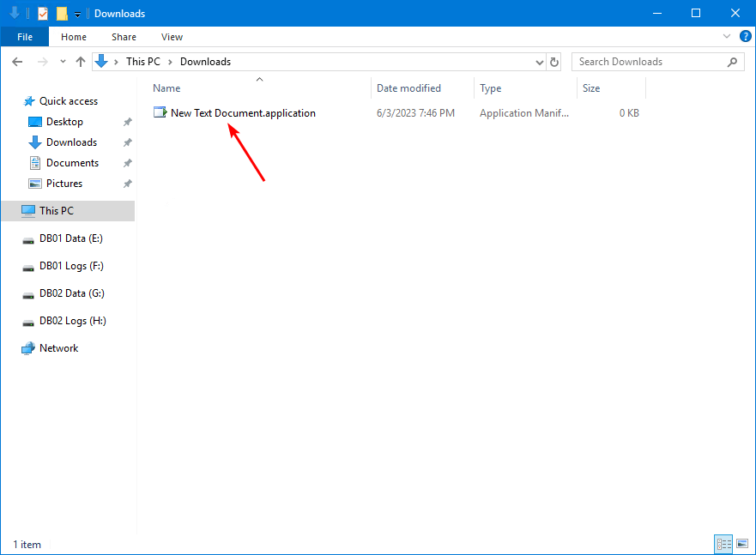Click the Quick access star icon
The height and width of the screenshot is (555, 756).
pyautogui.click(x=29, y=101)
